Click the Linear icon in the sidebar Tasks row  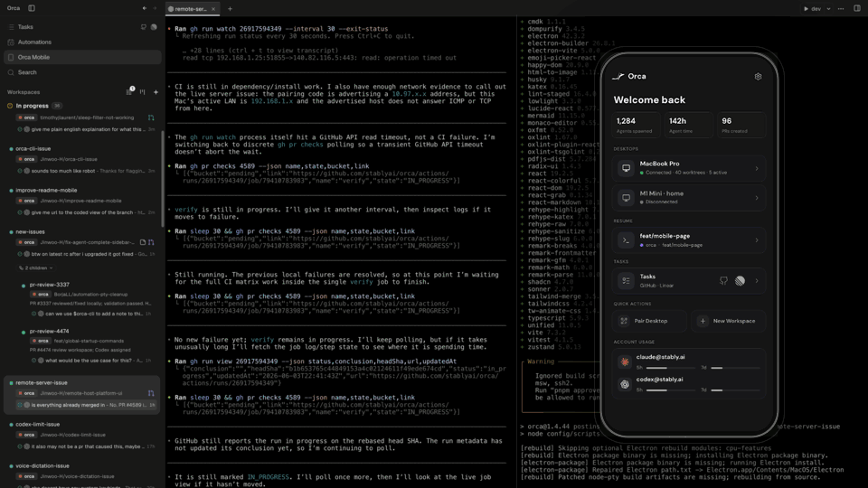154,26
